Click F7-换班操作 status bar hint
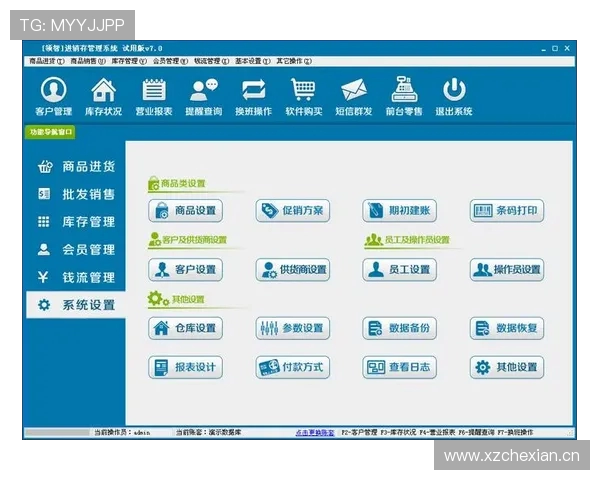Image resolution: width=600 pixels, height=480 pixels. (515, 433)
